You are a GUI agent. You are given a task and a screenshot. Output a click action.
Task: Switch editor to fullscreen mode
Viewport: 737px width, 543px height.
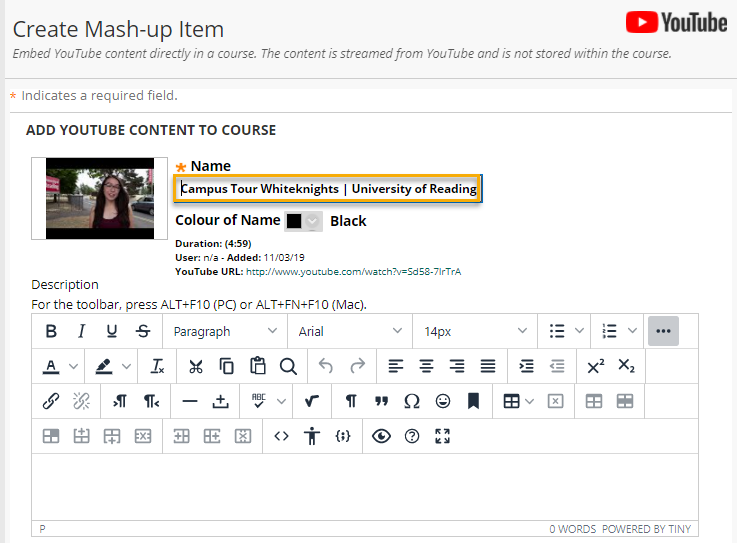click(442, 436)
